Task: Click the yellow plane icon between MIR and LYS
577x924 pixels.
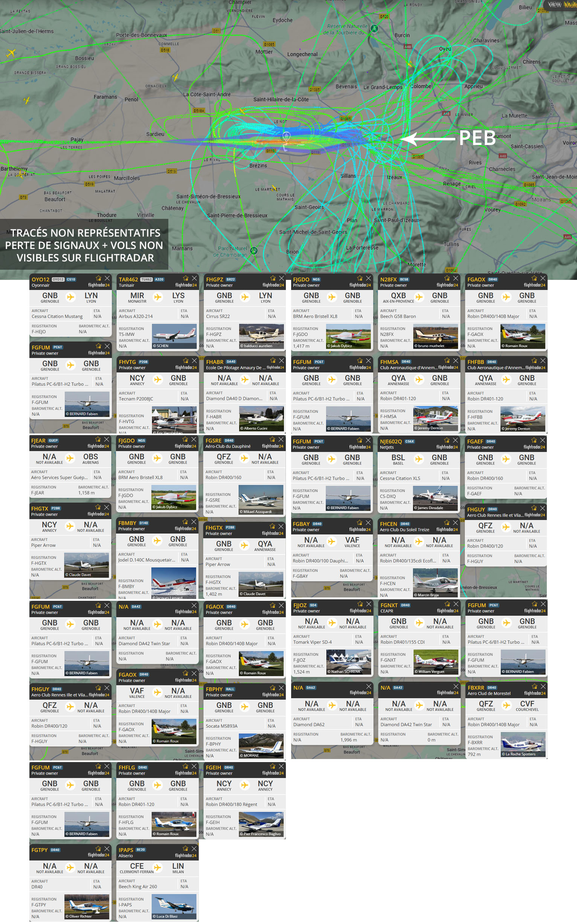Action: point(157,297)
